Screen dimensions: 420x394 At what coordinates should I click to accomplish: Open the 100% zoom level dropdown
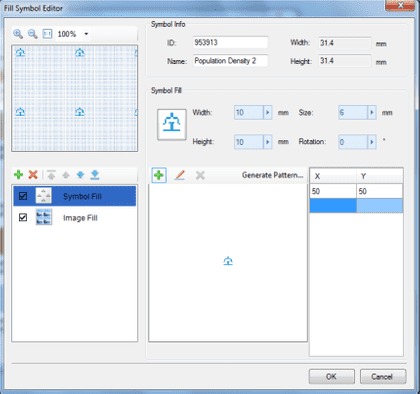click(x=86, y=34)
